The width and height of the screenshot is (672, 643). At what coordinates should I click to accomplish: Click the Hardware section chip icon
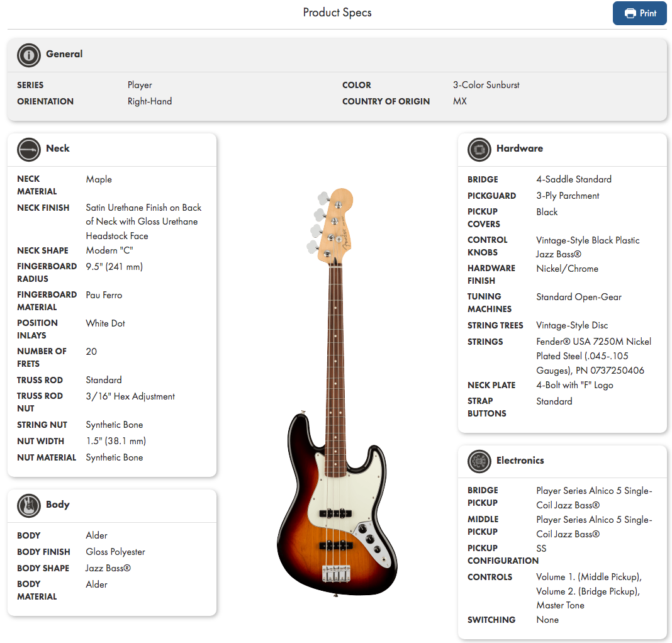(479, 149)
